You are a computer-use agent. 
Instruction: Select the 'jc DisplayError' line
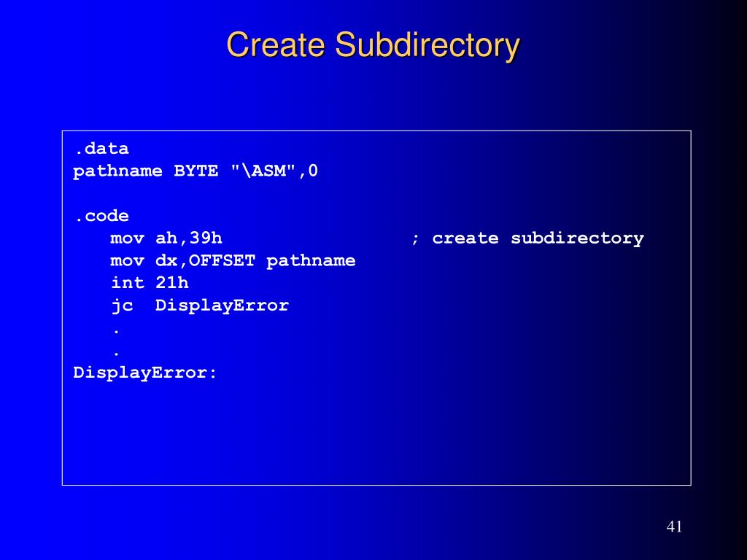point(200,306)
